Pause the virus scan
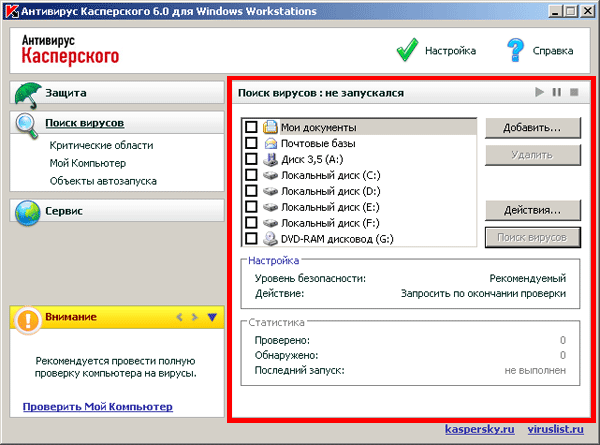The height and width of the screenshot is (445, 600). 557,92
